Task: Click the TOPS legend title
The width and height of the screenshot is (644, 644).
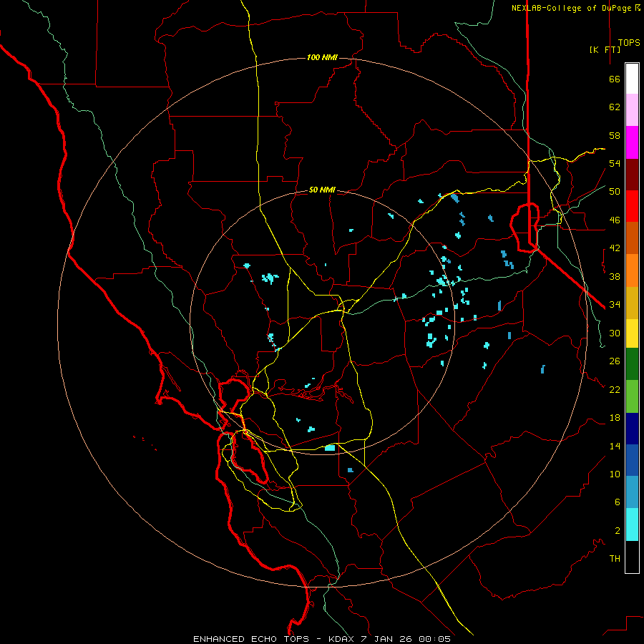Action: pos(629,43)
